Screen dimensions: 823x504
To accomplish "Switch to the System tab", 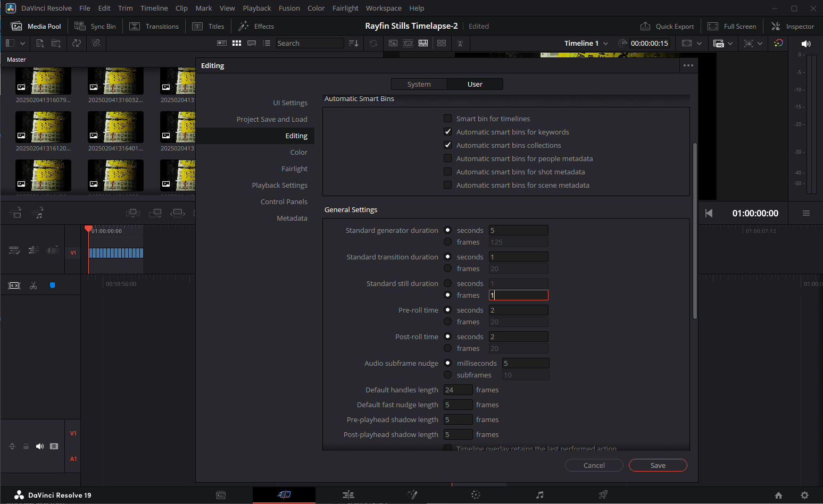I will tap(419, 84).
